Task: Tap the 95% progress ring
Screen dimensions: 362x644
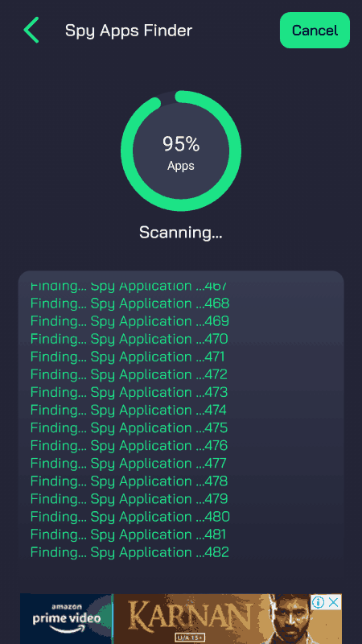Action: pyautogui.click(x=181, y=151)
